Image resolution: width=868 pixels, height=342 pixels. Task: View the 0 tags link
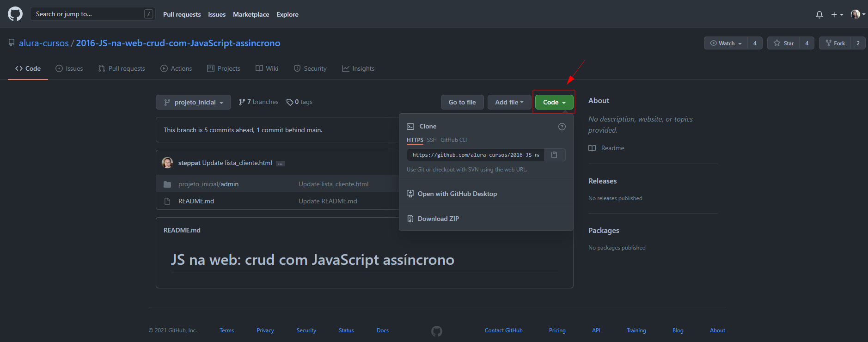tap(300, 102)
